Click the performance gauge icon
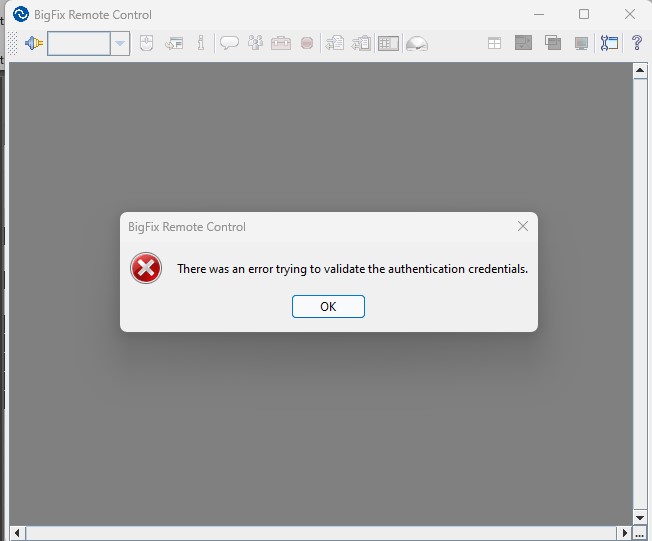 [x=417, y=43]
